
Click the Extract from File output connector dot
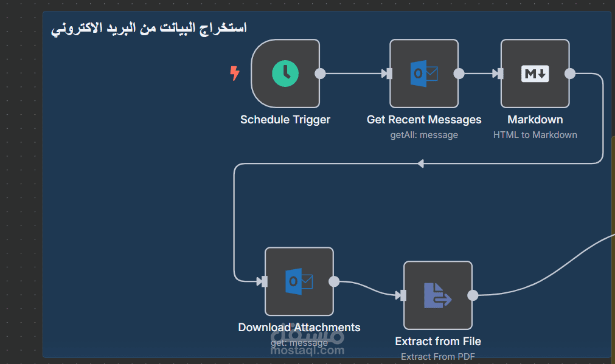pyautogui.click(x=473, y=295)
